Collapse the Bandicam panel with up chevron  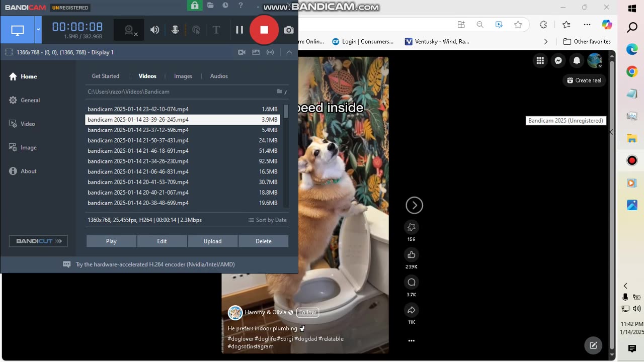tap(289, 52)
